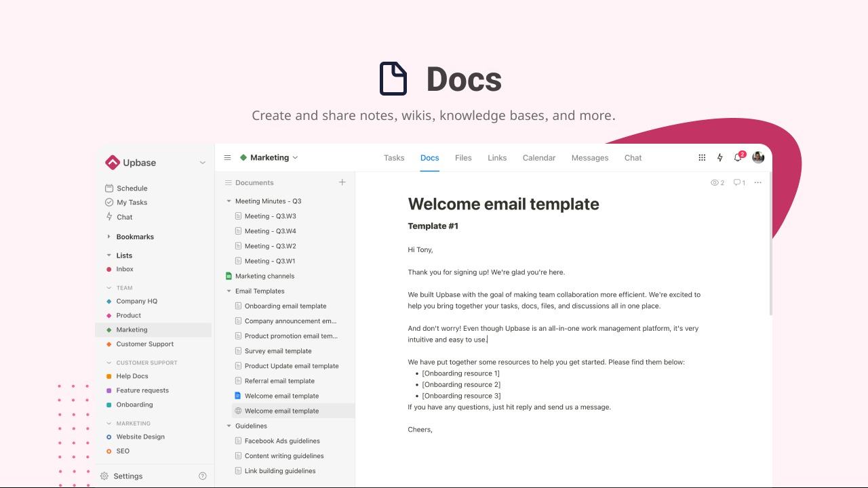Switch to the Files tab
868x488 pixels.
(463, 158)
